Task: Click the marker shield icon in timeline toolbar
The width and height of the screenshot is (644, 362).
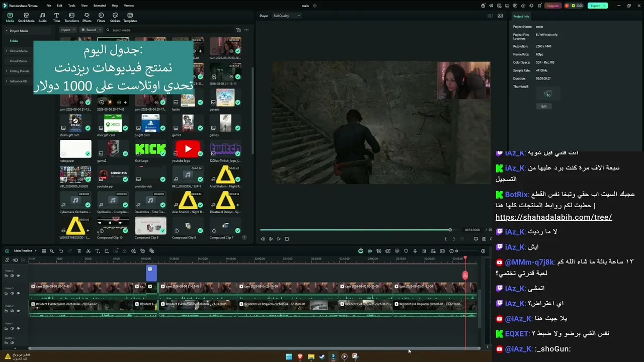Action: [x=406, y=251]
